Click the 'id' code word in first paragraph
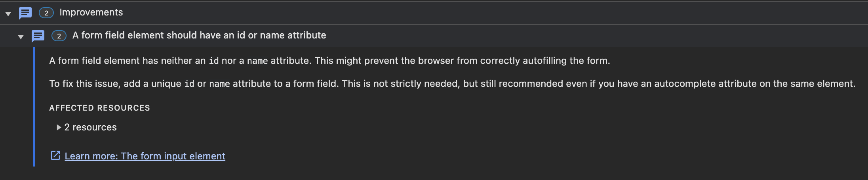The height and width of the screenshot is (180, 868). pos(214,61)
